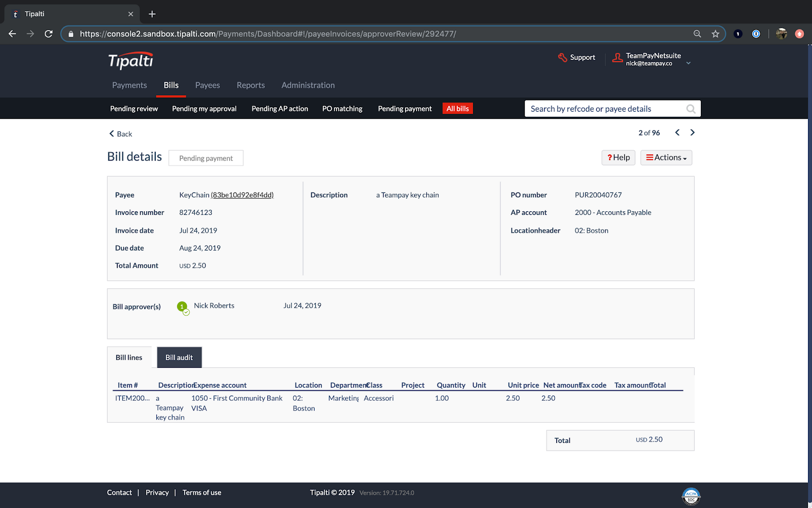
Task: Open the Administration main menu
Action: point(308,85)
